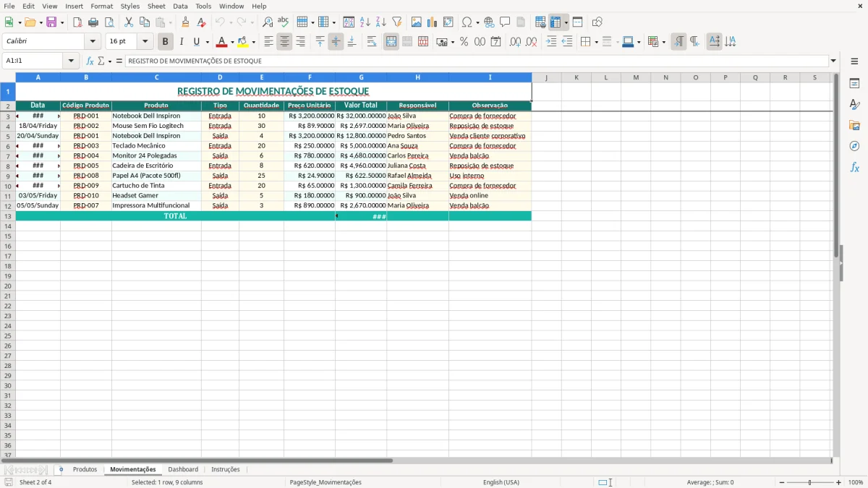Viewport: 868px width, 488px height.
Task: Insert a chart
Action: (433, 22)
